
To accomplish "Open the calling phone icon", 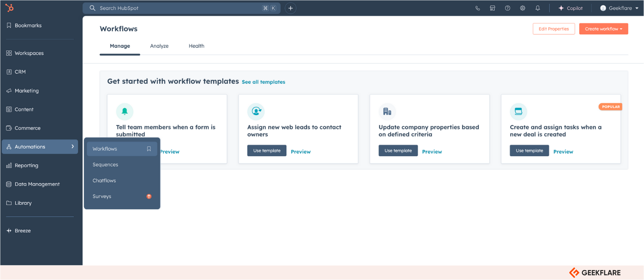I will (x=478, y=8).
